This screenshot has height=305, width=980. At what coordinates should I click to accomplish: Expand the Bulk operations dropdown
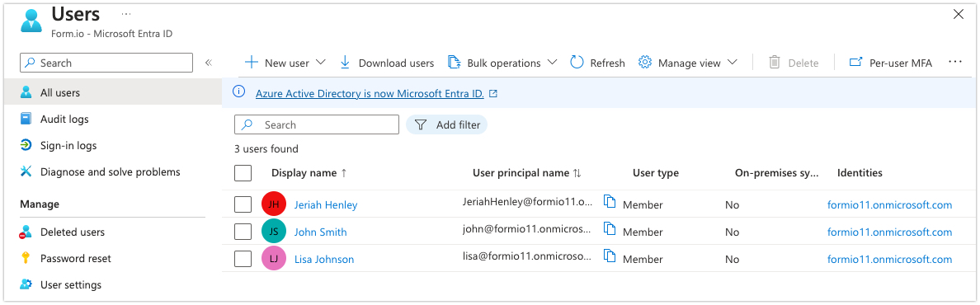coord(552,63)
